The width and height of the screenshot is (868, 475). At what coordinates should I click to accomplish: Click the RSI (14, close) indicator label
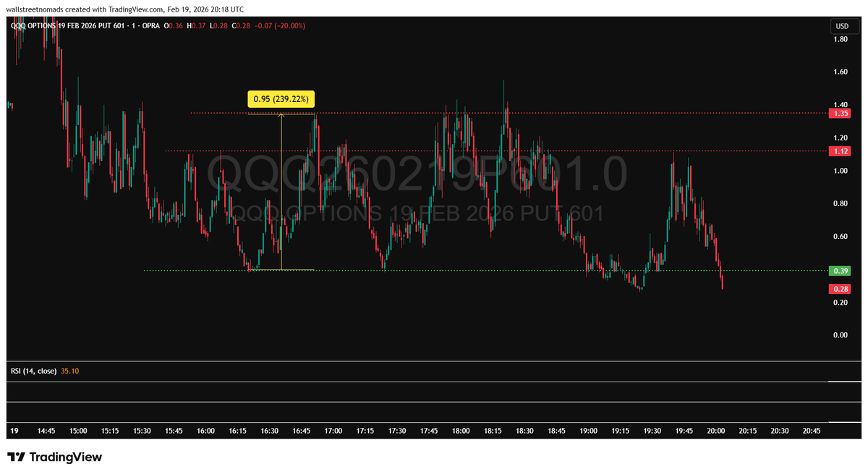[x=33, y=371]
